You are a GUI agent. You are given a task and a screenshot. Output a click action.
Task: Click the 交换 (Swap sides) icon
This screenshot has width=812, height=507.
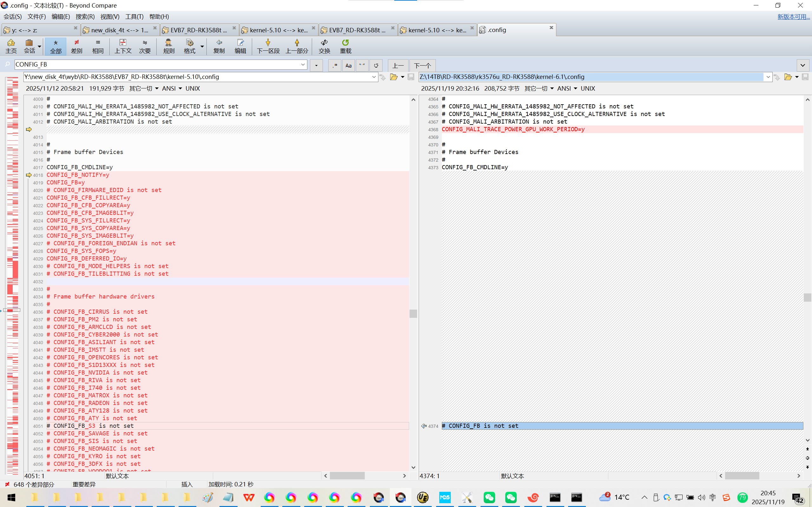point(324,46)
